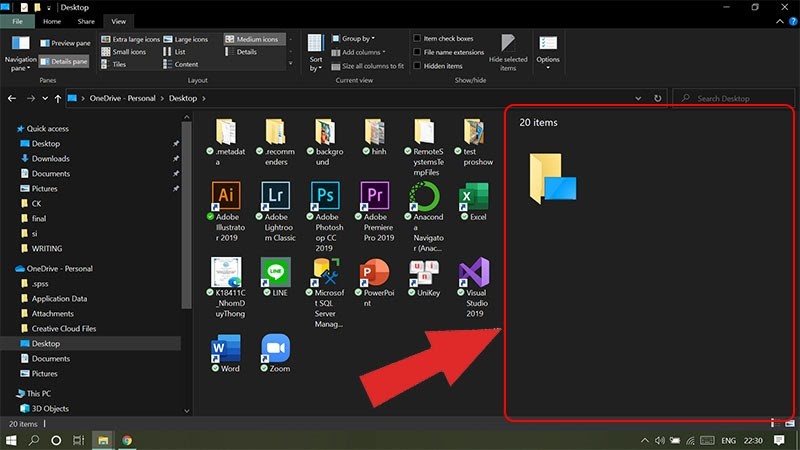Viewport: 800px width, 450px height.
Task: Open the Options dropdown
Action: pyautogui.click(x=548, y=54)
